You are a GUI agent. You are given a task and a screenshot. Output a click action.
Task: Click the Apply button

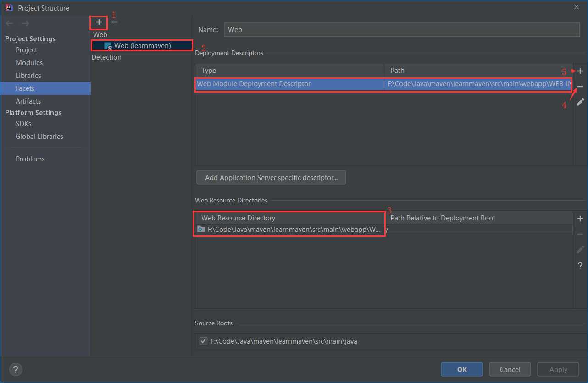pos(558,369)
